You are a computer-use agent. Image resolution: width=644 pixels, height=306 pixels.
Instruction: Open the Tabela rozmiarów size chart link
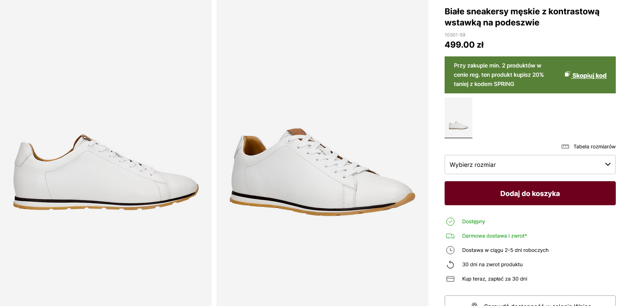click(594, 147)
